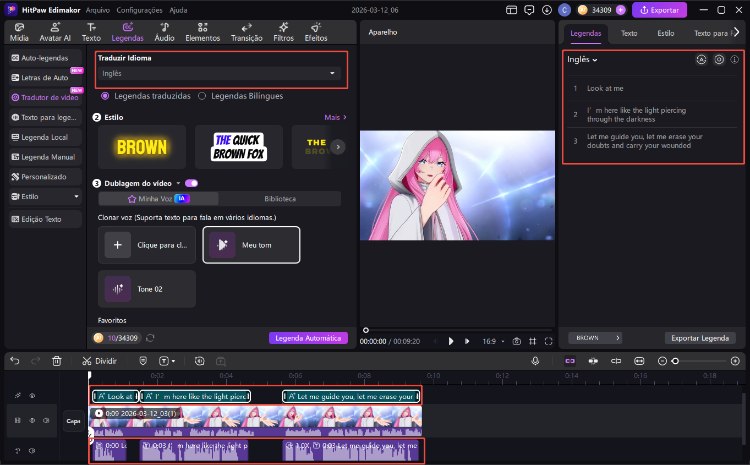This screenshot has width=750, height=465.
Task: Click the add coins plus button
Action: click(x=620, y=10)
